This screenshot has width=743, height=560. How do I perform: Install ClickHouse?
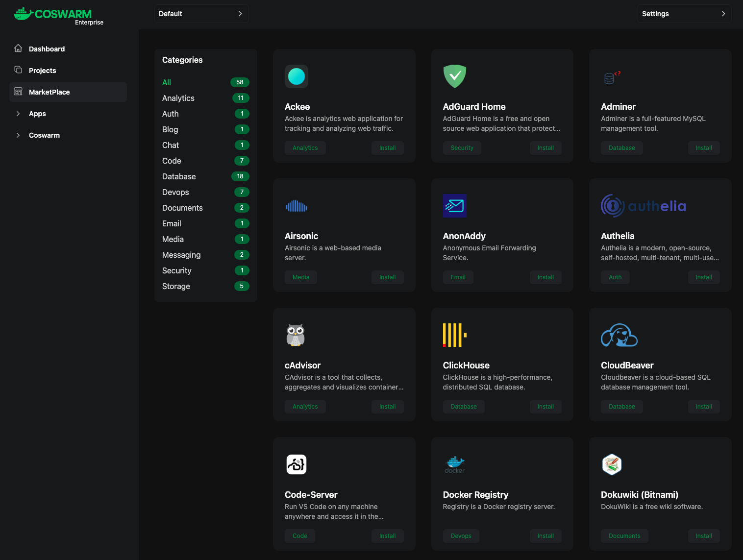pos(545,407)
